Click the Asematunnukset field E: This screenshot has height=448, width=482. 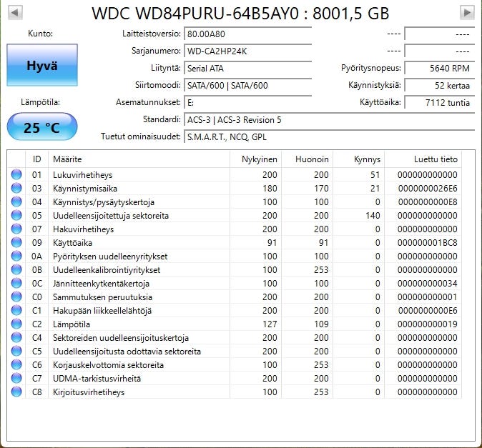(x=247, y=103)
